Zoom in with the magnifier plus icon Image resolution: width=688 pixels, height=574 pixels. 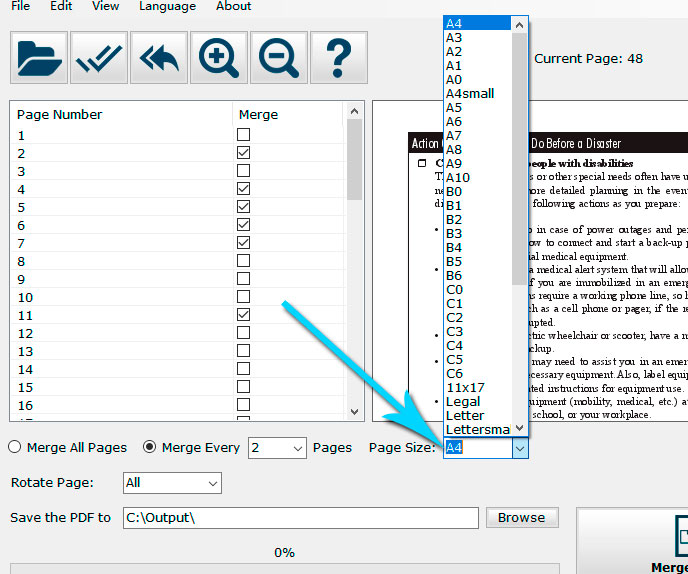[219, 57]
